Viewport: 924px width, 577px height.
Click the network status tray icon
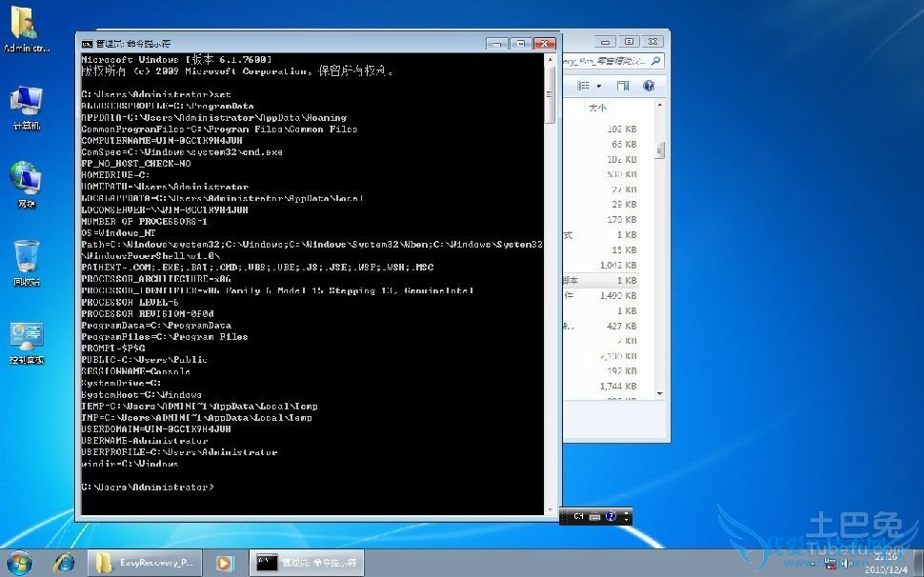[831, 564]
